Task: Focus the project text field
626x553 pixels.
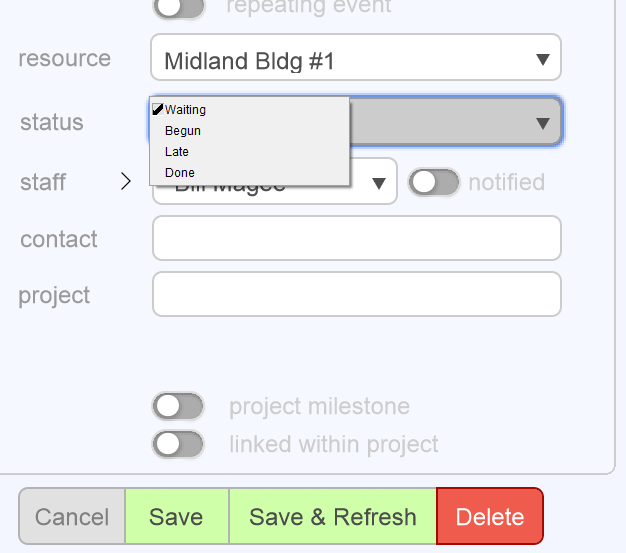Action: click(356, 294)
